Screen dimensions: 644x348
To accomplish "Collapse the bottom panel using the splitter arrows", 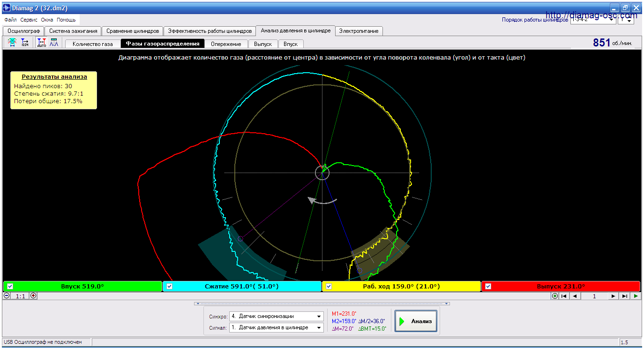I will 322,303.
